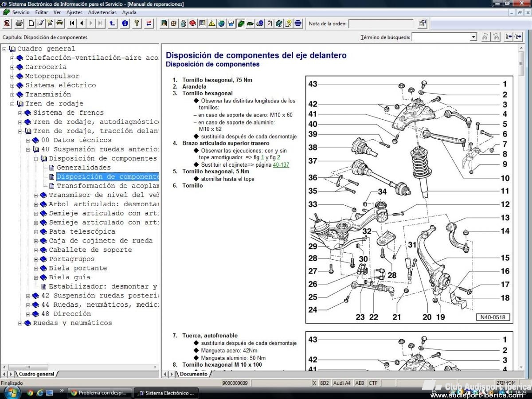Click the blue striped globe icon

pyautogui.click(x=298, y=23)
